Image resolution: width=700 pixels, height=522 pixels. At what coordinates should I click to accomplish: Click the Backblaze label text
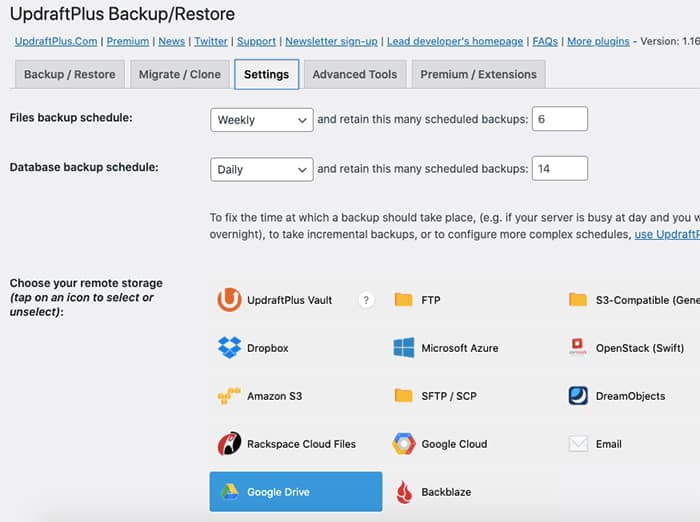[x=446, y=492]
